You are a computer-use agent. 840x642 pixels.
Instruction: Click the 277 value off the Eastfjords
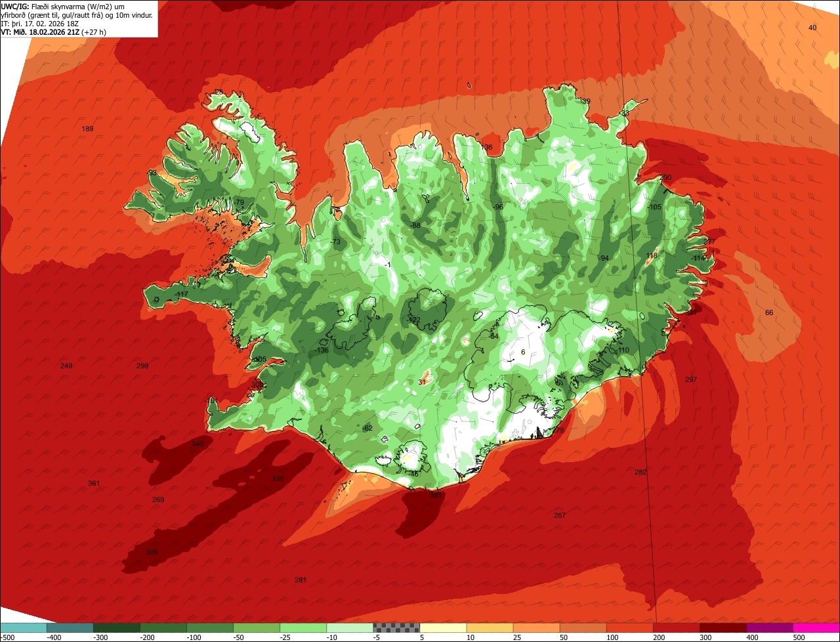click(x=709, y=242)
